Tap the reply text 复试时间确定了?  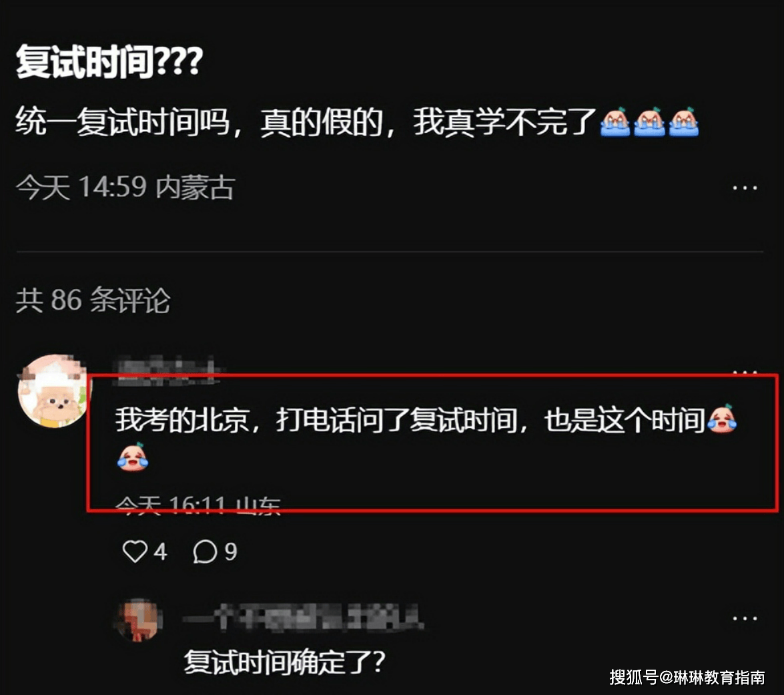tap(285, 662)
